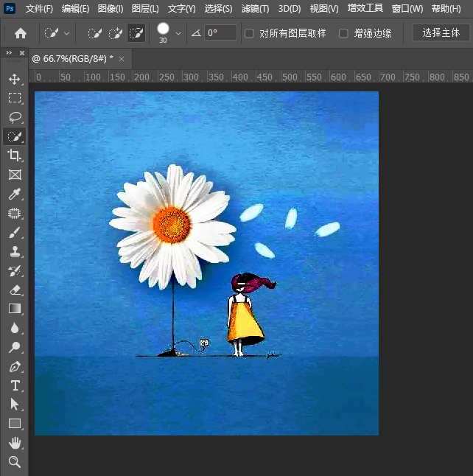
Task: Select the Zoom tool
Action: (x=15, y=462)
